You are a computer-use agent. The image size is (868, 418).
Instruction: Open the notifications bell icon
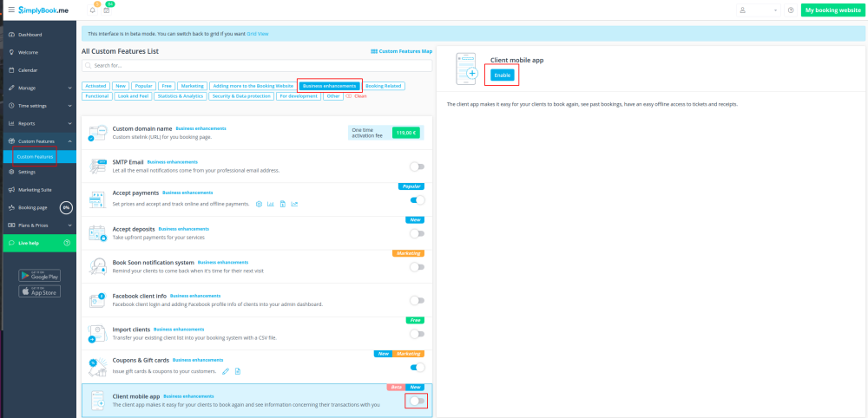[93, 10]
